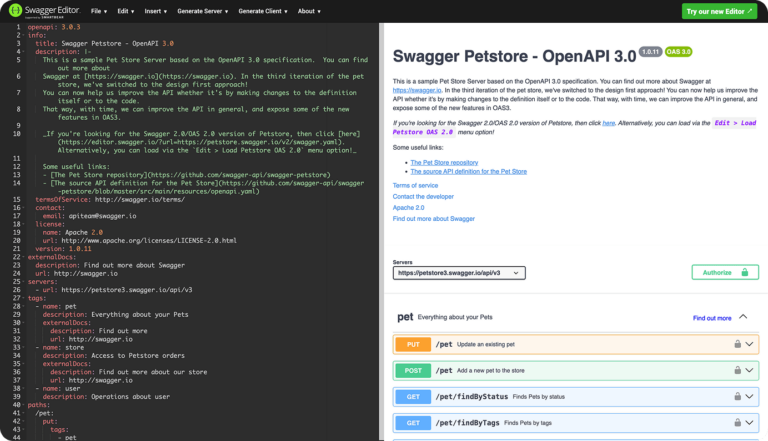Click lock icon on PUT /pet row
Image resolution: width=768 pixels, height=441 pixels.
[x=736, y=344]
